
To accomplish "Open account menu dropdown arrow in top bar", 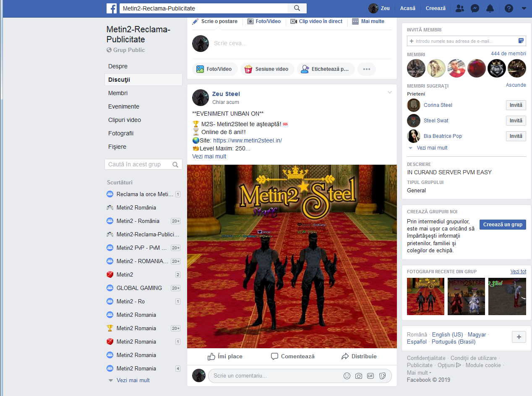I will tap(524, 8).
